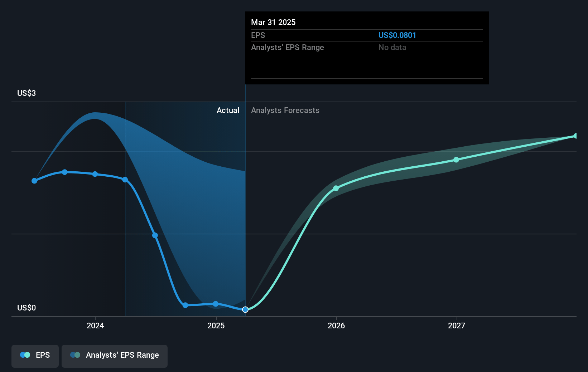Click the Mar 31 2025 tooltip date

click(x=273, y=22)
